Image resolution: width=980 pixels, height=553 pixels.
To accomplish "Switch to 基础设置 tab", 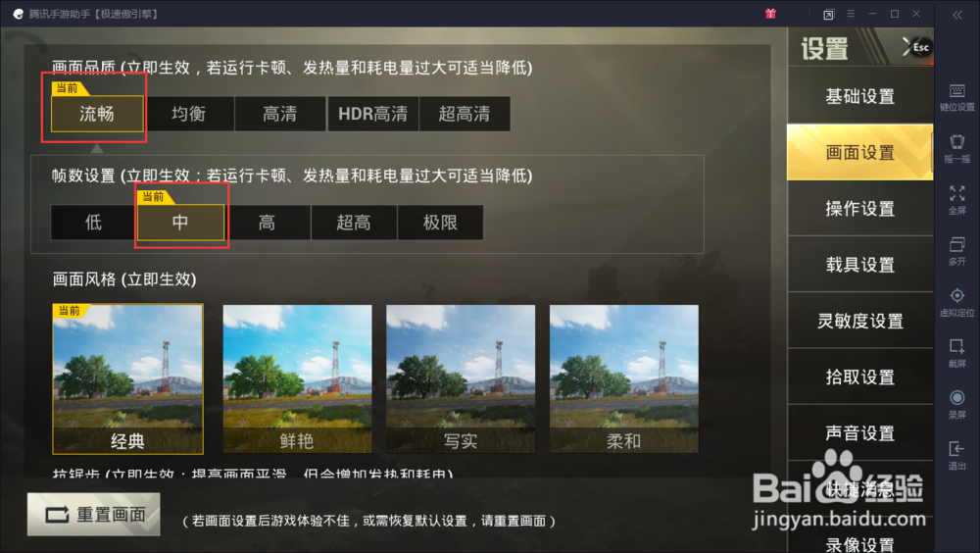I will click(860, 96).
